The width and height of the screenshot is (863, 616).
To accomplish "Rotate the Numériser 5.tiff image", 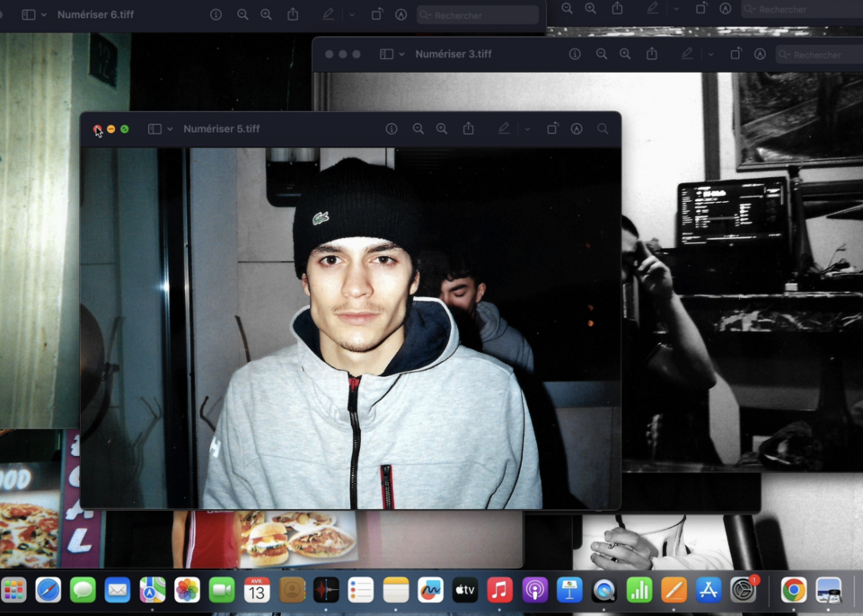I will tap(553, 129).
